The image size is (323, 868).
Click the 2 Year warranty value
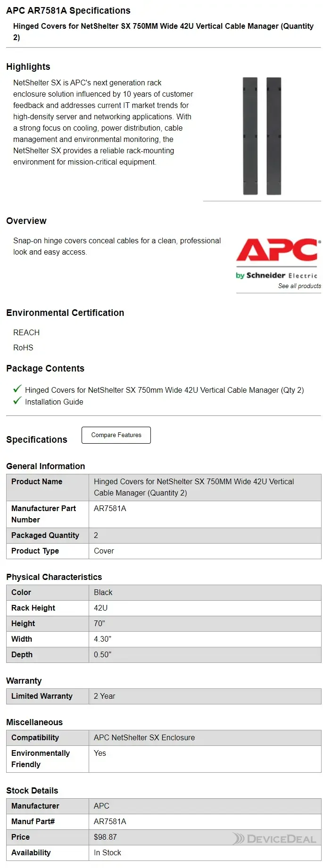click(104, 696)
